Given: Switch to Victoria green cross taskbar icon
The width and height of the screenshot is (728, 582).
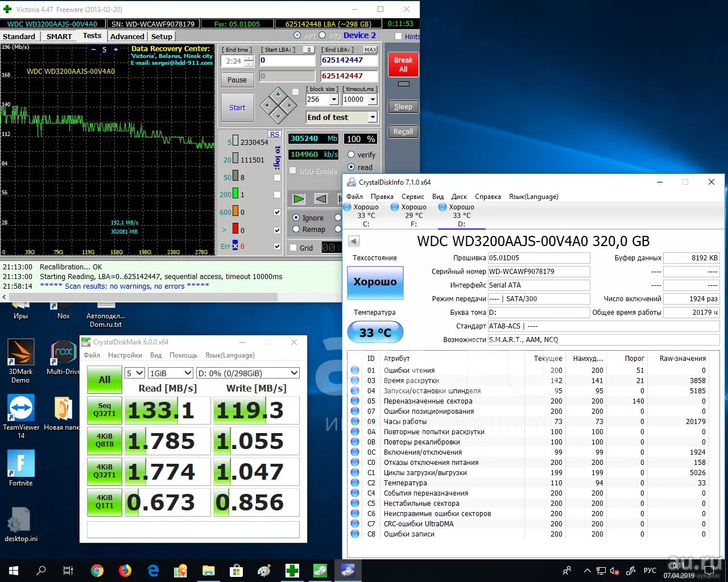Looking at the screenshot, I should [292, 571].
